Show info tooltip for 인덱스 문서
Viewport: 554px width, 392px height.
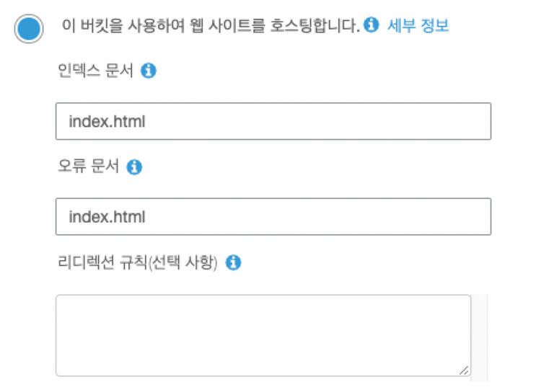click(149, 71)
